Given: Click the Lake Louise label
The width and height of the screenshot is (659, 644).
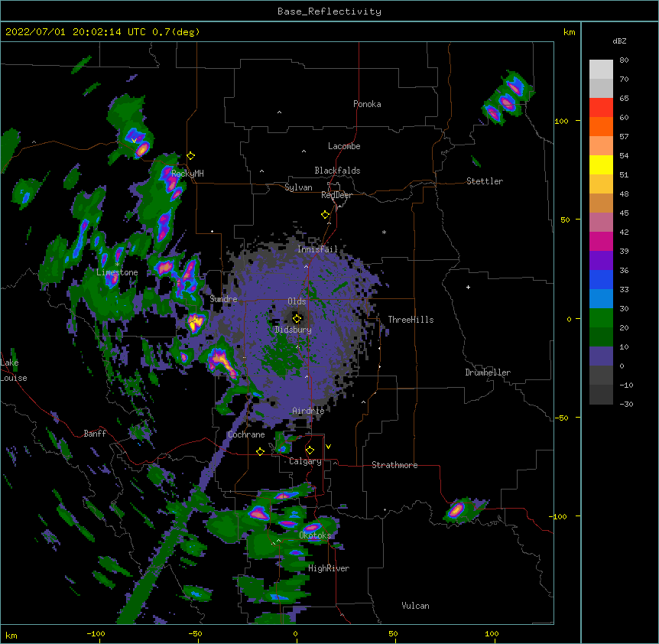Looking at the screenshot, I should pos(14,370).
